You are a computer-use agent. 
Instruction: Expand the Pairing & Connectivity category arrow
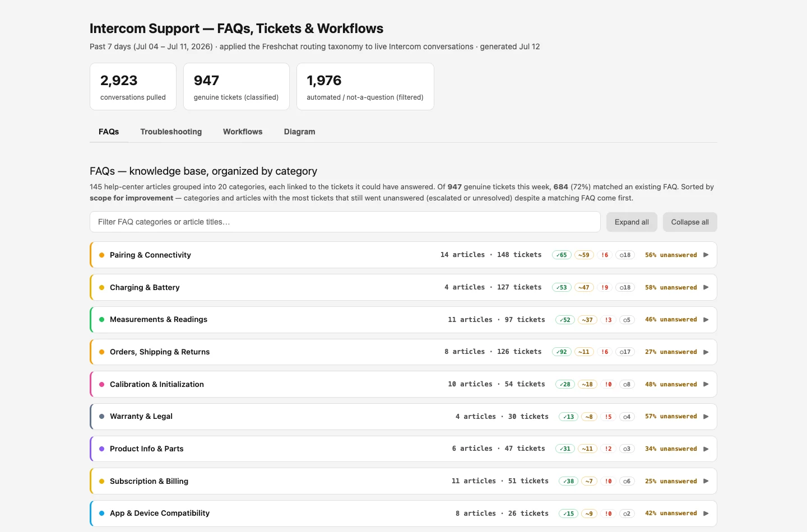pos(706,255)
